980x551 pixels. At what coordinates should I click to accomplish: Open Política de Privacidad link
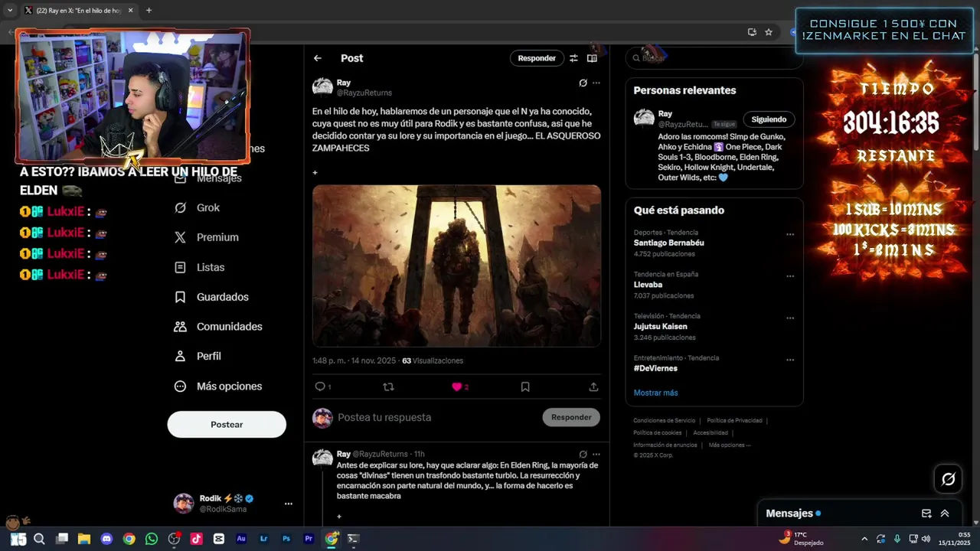tap(734, 420)
